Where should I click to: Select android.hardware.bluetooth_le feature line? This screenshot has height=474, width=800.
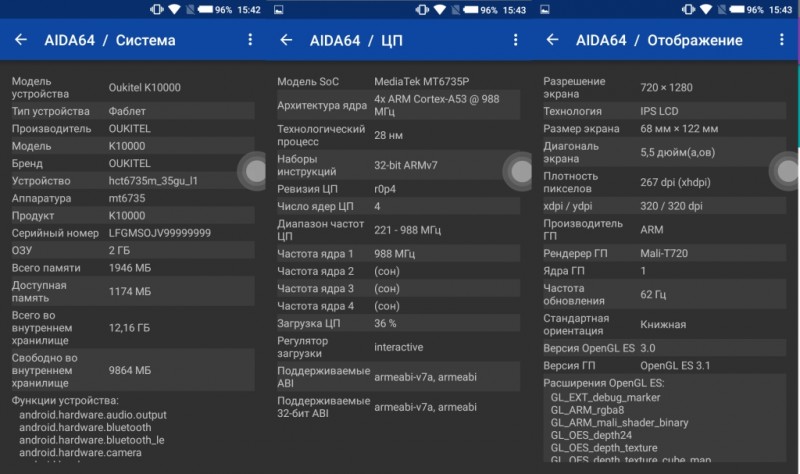(92, 440)
